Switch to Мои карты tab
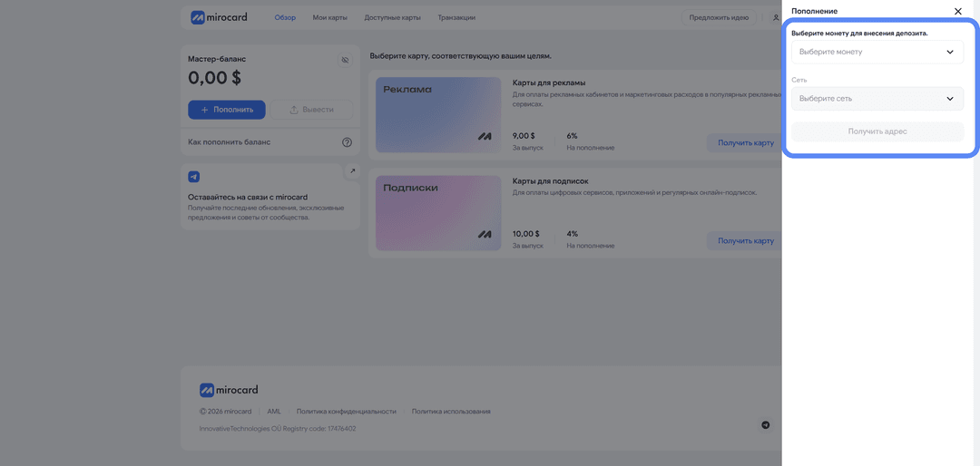This screenshot has height=466, width=980. coord(330,17)
